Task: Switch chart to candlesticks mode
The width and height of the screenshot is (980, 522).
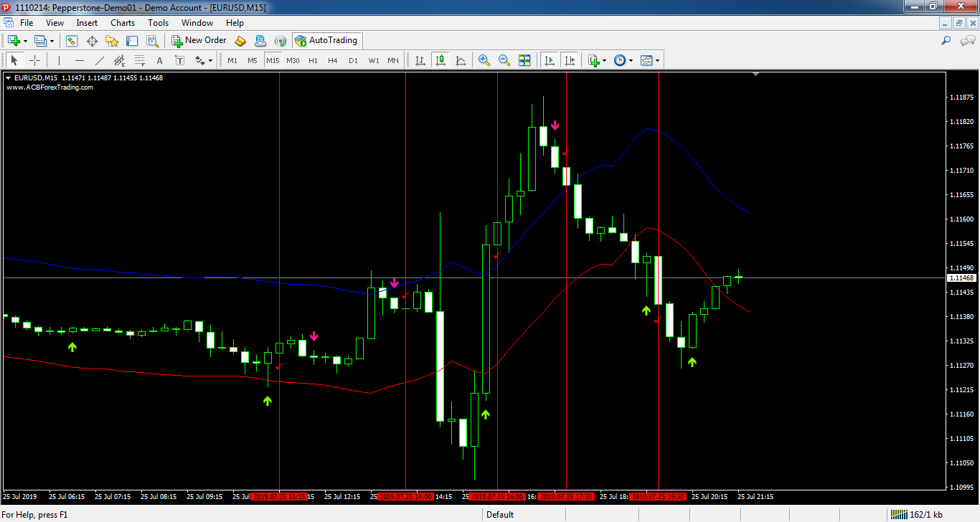Action: [440, 61]
